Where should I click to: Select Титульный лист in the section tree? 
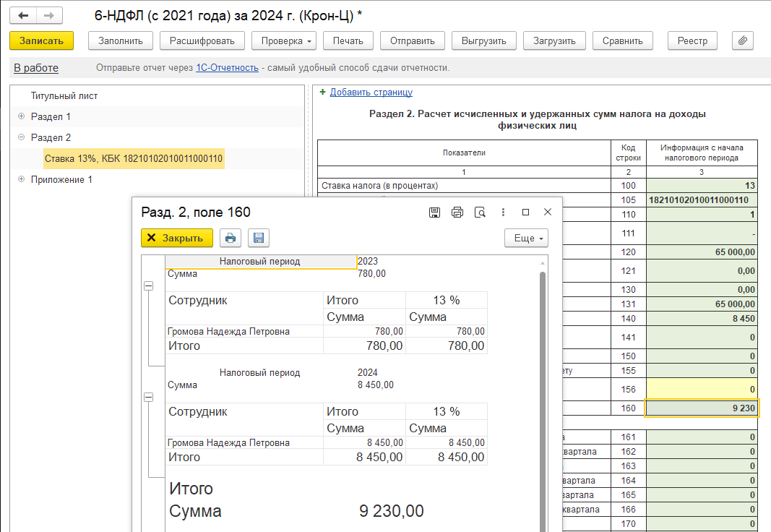64,95
